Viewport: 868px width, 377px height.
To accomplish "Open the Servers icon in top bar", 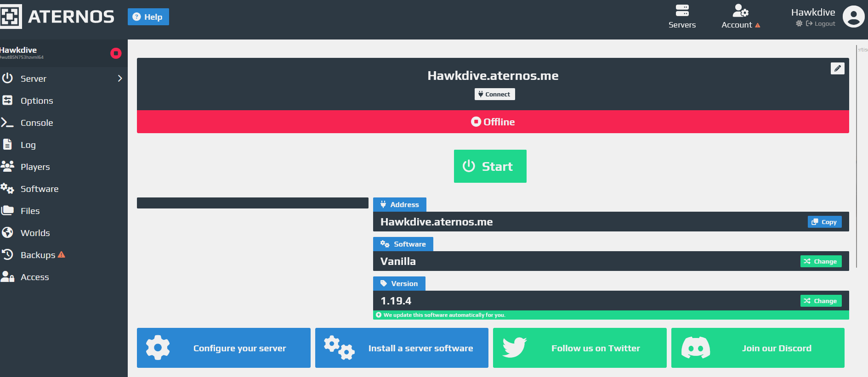I will [682, 17].
